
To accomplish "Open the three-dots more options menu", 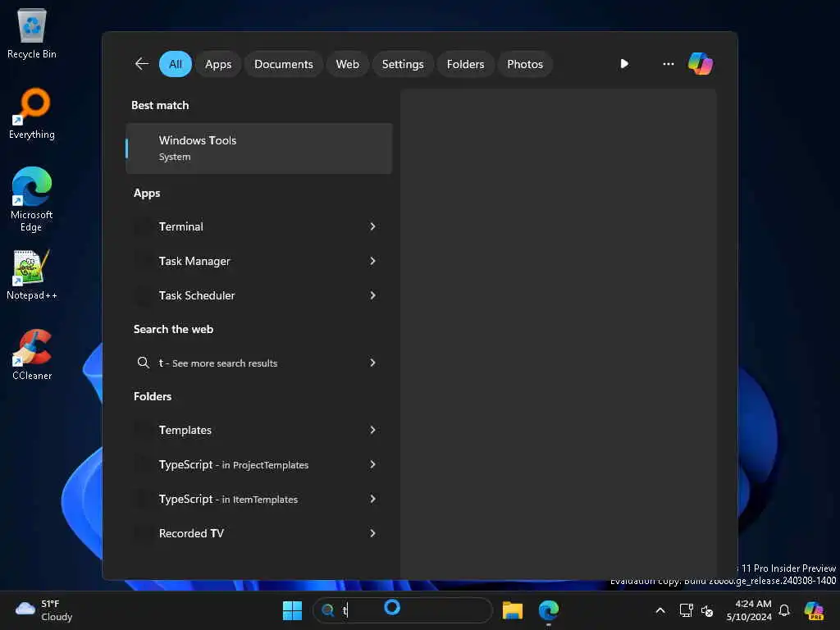I will [x=668, y=64].
